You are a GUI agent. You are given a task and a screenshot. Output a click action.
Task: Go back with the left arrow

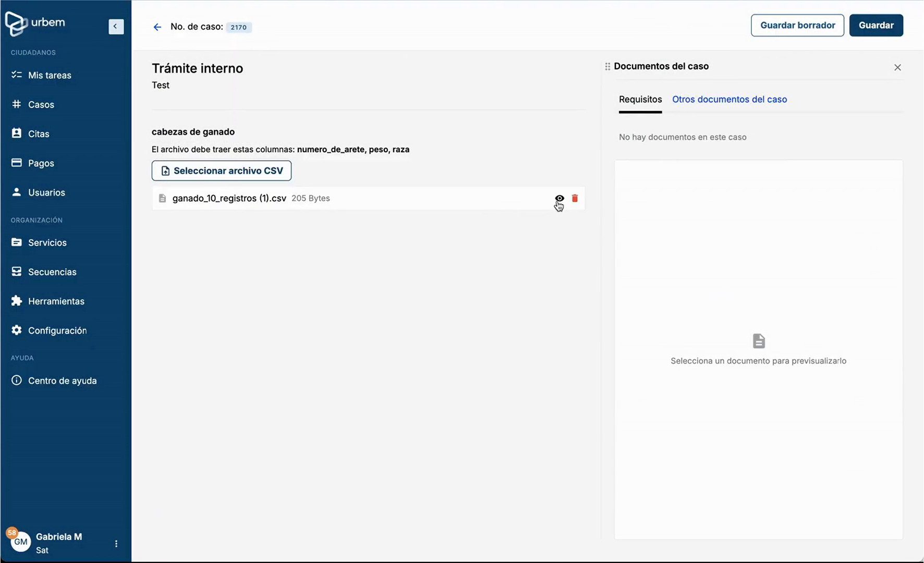[157, 27]
